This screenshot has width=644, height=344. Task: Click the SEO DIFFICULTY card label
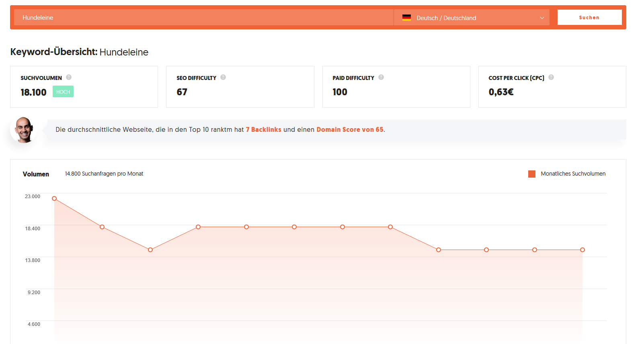click(196, 78)
